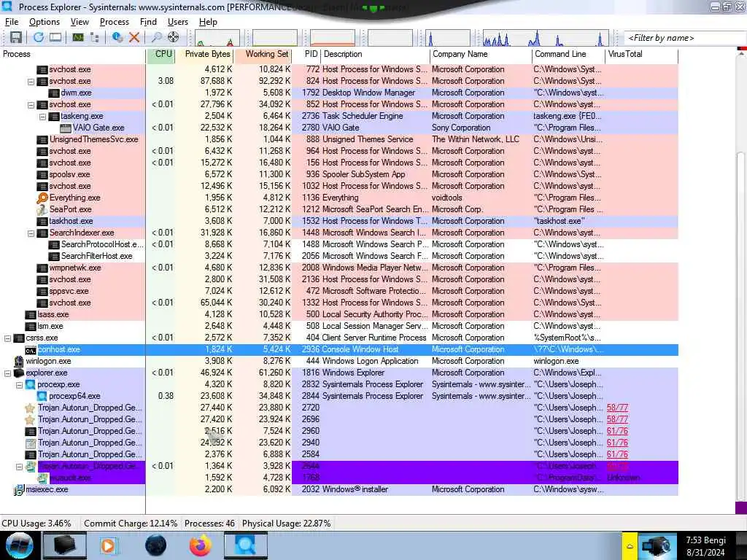Select the Find Window's Process crosshair icon

click(174, 37)
